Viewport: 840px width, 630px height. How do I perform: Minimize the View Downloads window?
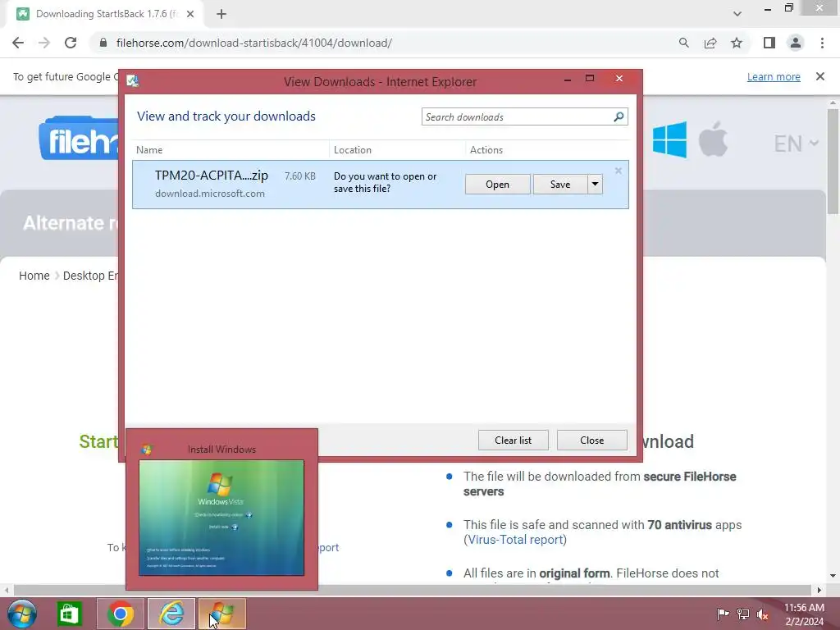pos(568,80)
